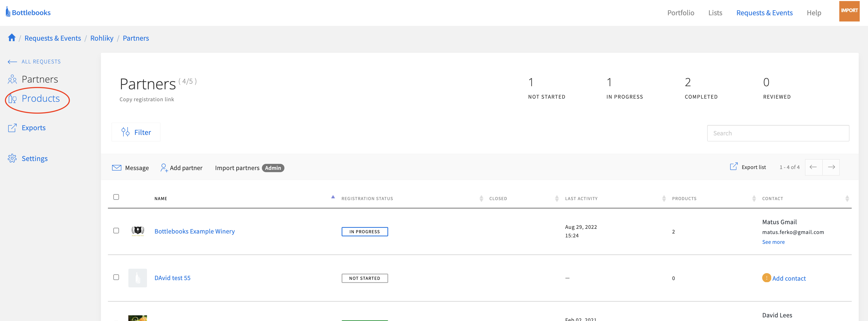Click the orange IMPORT button
868x321 pixels.
click(849, 11)
